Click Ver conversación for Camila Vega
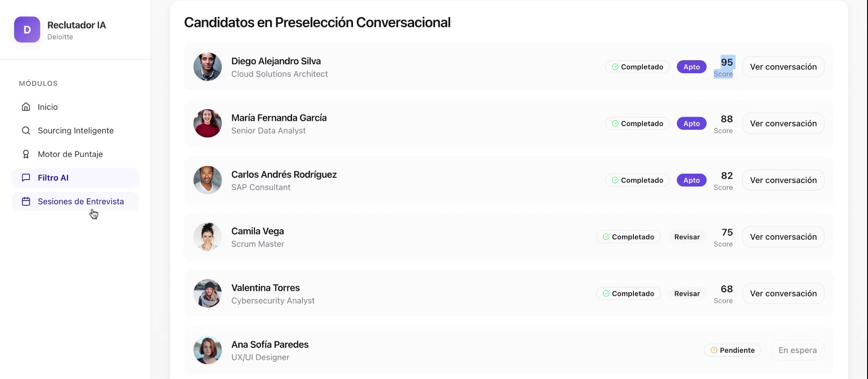Image resolution: width=868 pixels, height=379 pixels. click(783, 237)
